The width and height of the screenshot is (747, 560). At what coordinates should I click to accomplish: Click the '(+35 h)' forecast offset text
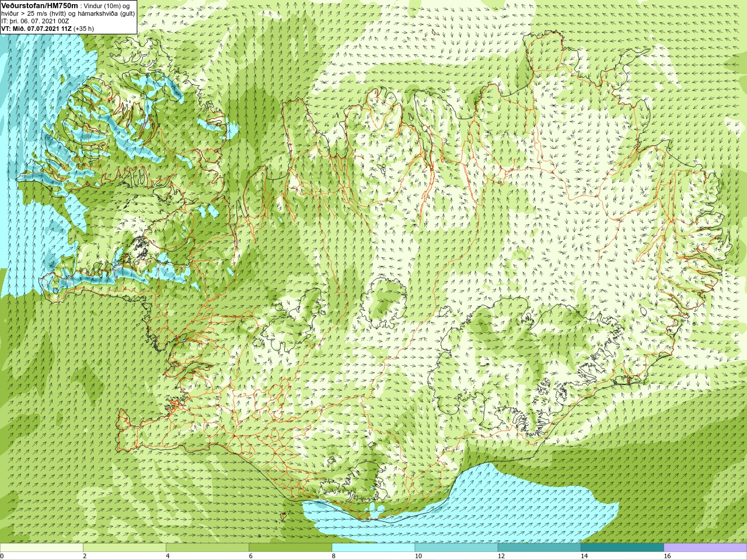[84, 29]
